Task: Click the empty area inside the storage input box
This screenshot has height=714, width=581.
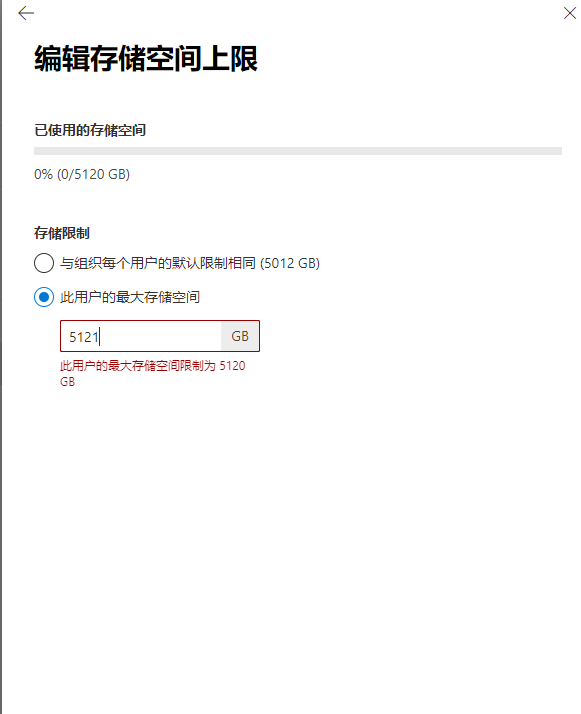Action: 160,336
